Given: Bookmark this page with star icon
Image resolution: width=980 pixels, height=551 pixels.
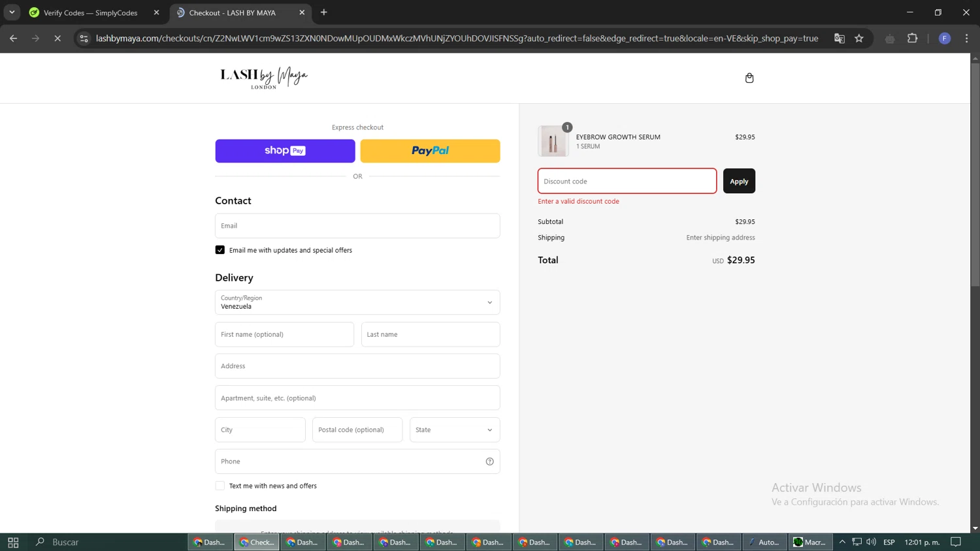Looking at the screenshot, I should pyautogui.click(x=859, y=39).
